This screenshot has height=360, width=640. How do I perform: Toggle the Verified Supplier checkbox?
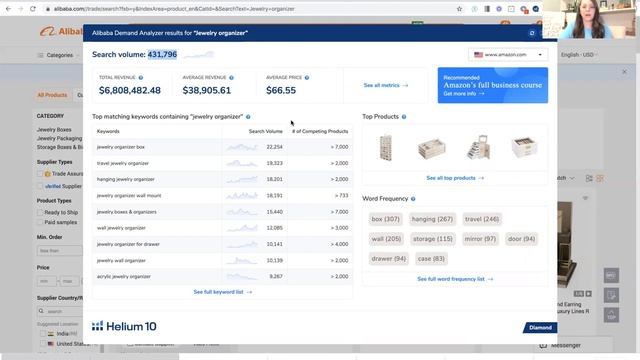[x=40, y=186]
